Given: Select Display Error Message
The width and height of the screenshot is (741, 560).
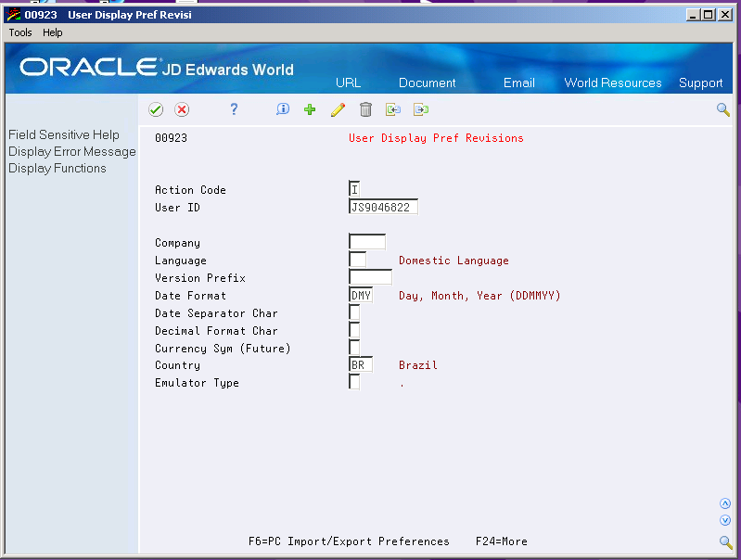Looking at the screenshot, I should pyautogui.click(x=72, y=152).
